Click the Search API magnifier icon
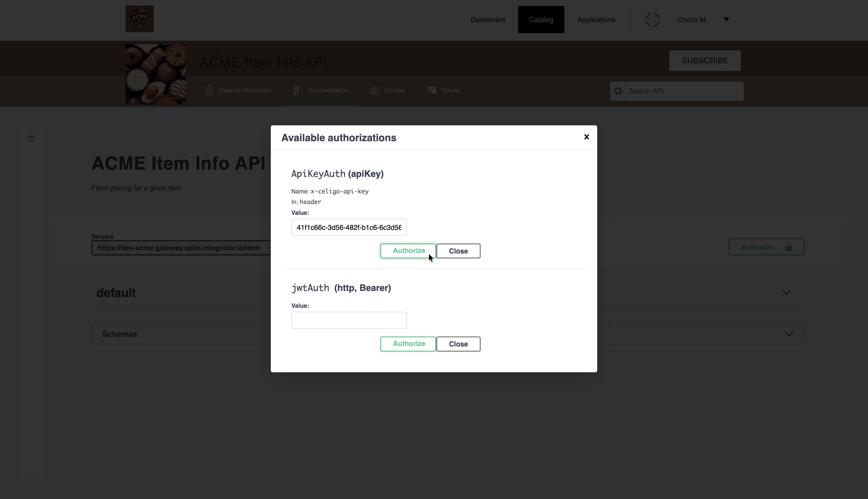 [618, 91]
